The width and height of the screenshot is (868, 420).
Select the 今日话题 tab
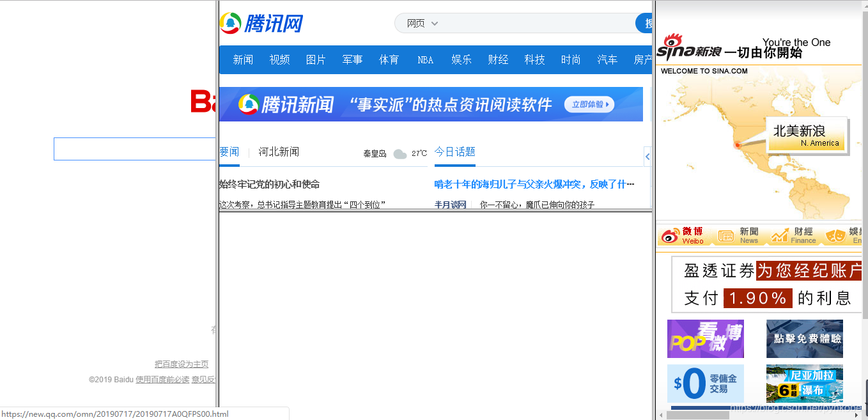455,152
